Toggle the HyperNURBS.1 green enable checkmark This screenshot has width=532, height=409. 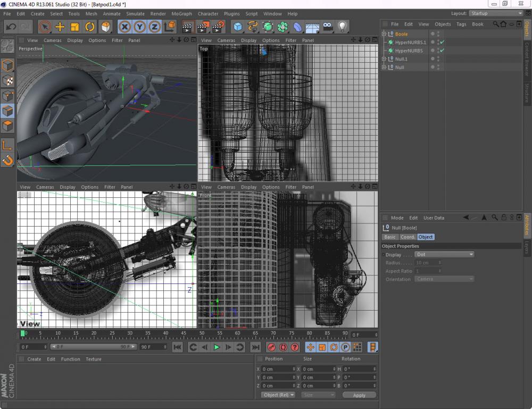pyautogui.click(x=443, y=42)
